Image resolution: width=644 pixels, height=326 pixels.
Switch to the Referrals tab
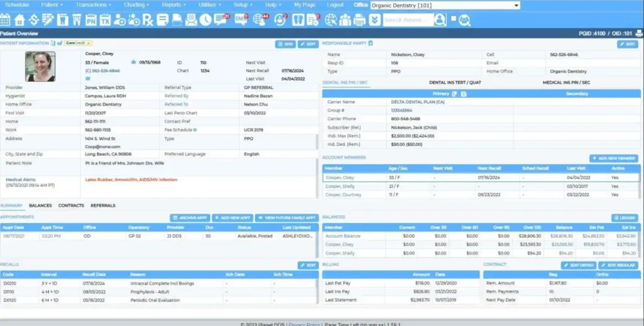[x=103, y=205]
